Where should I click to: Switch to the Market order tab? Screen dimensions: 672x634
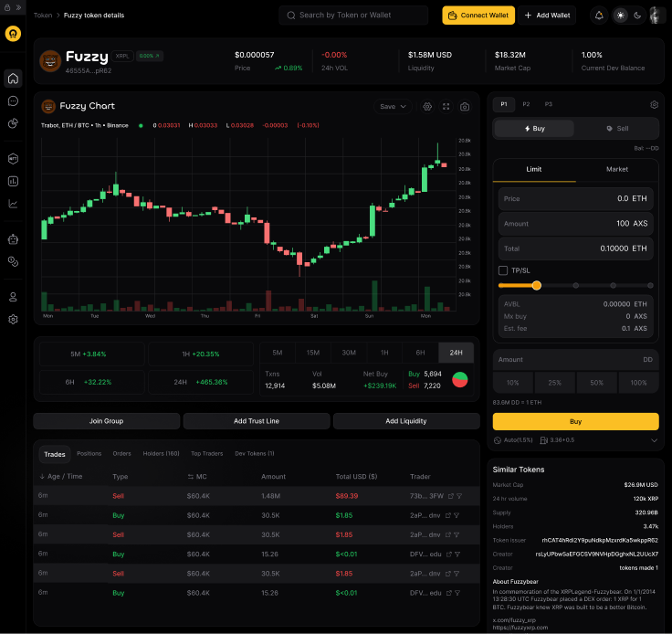(x=617, y=169)
